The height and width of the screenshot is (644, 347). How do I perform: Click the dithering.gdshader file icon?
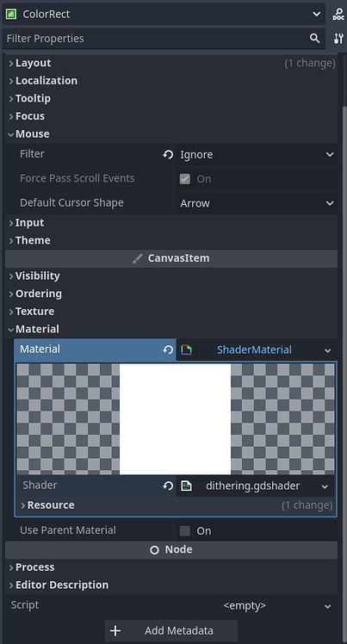187,486
